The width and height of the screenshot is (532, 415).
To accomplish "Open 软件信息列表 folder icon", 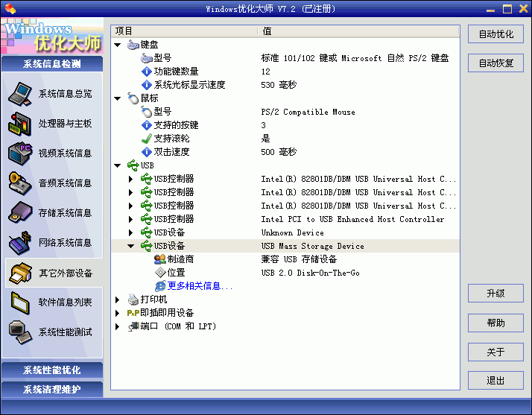I will point(20,302).
